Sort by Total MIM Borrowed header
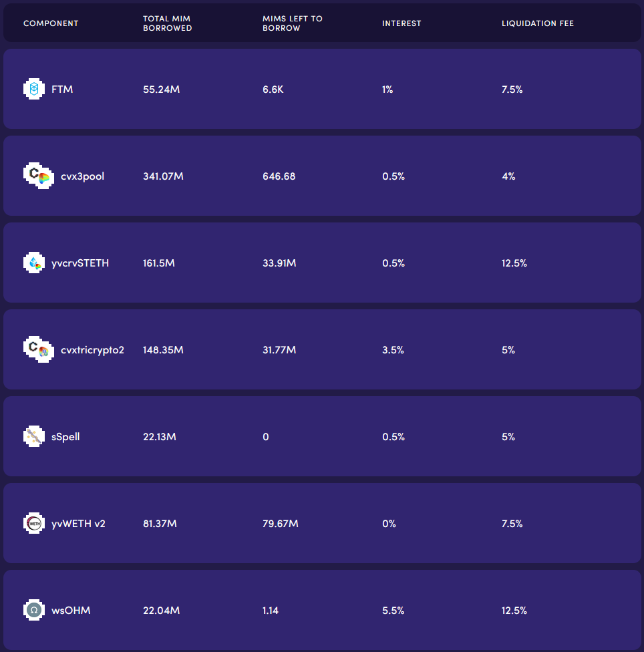 click(x=167, y=23)
